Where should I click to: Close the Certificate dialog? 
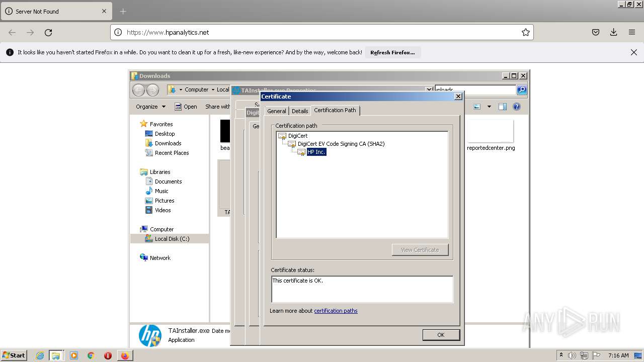point(458,97)
